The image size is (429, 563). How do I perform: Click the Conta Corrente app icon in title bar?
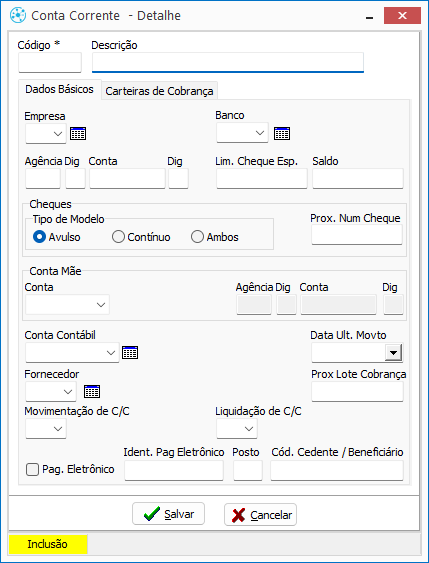point(18,15)
